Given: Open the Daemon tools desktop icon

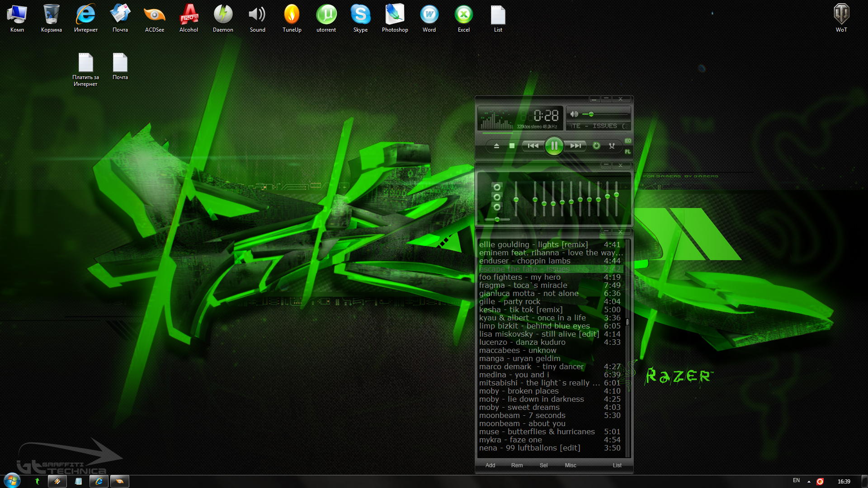Looking at the screenshot, I should click(x=223, y=19).
